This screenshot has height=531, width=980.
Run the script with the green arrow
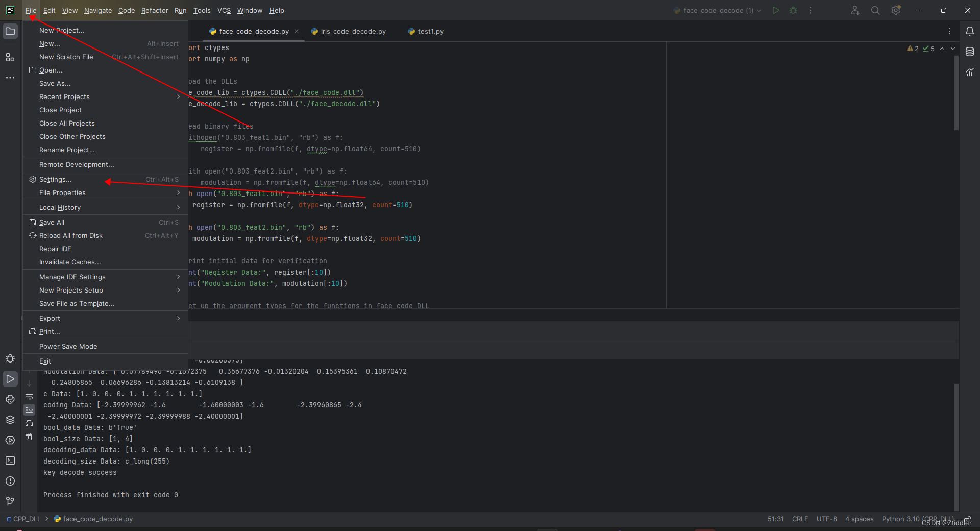[x=776, y=10]
